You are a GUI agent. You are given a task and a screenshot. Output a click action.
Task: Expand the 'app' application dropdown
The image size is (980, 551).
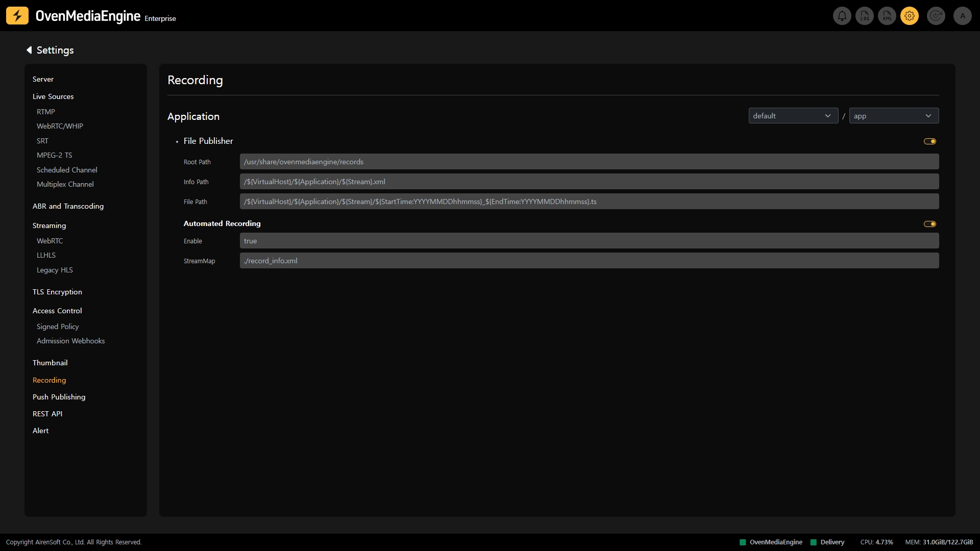[x=893, y=116]
